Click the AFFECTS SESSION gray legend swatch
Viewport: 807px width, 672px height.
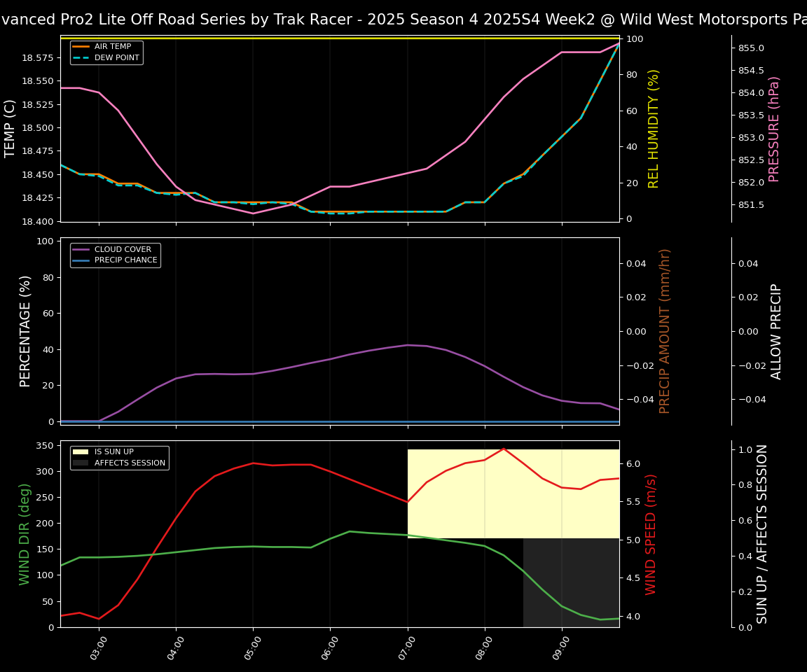[81, 463]
